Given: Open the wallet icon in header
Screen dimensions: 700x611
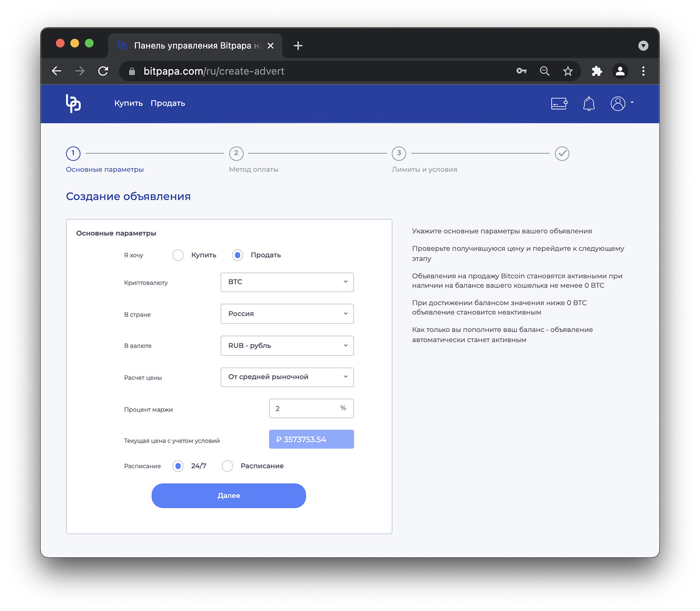Looking at the screenshot, I should pyautogui.click(x=559, y=104).
